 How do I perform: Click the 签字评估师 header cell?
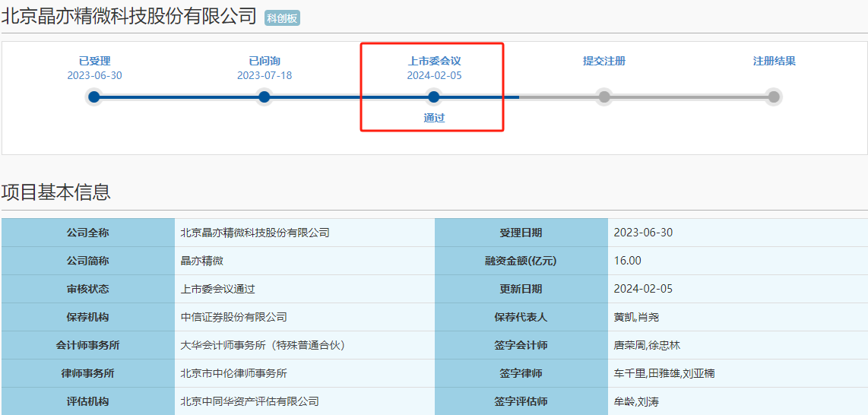(x=521, y=402)
